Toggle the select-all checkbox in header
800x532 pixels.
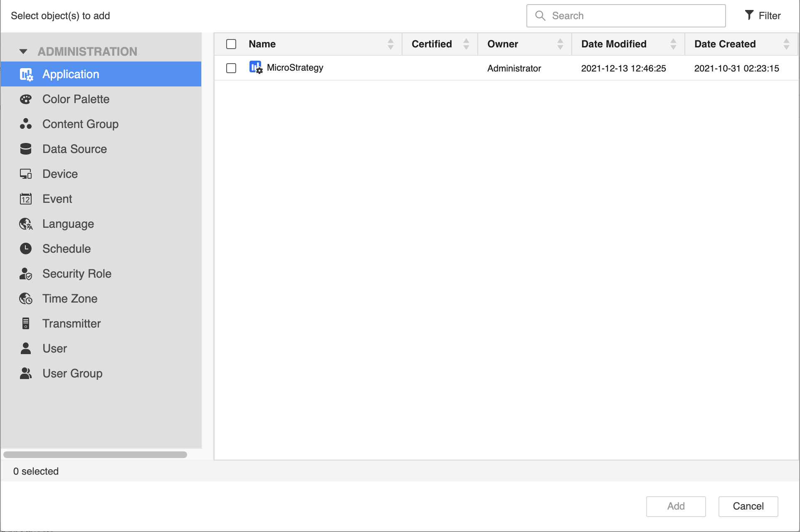pyautogui.click(x=231, y=44)
